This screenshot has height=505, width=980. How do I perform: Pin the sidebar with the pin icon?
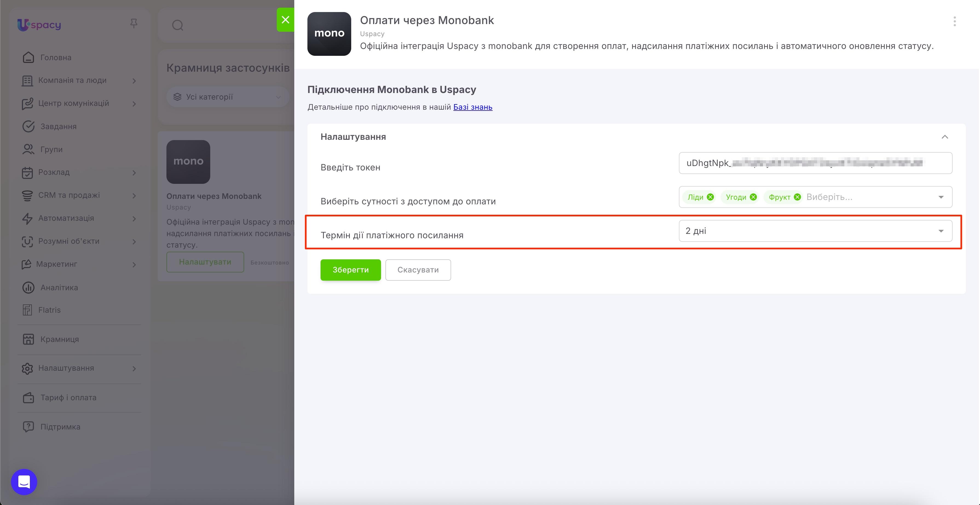(x=134, y=24)
